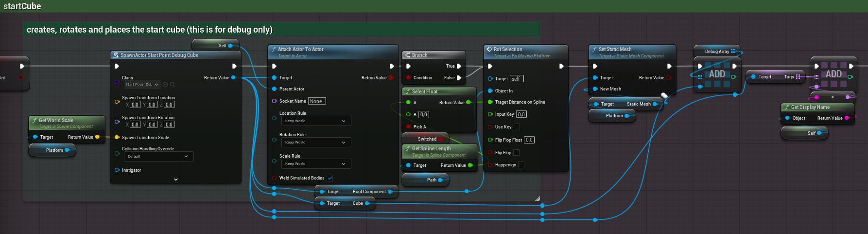Click the browse-to-asset magnifier icon next to Class
This screenshot has width=868, height=234.
[172, 85]
